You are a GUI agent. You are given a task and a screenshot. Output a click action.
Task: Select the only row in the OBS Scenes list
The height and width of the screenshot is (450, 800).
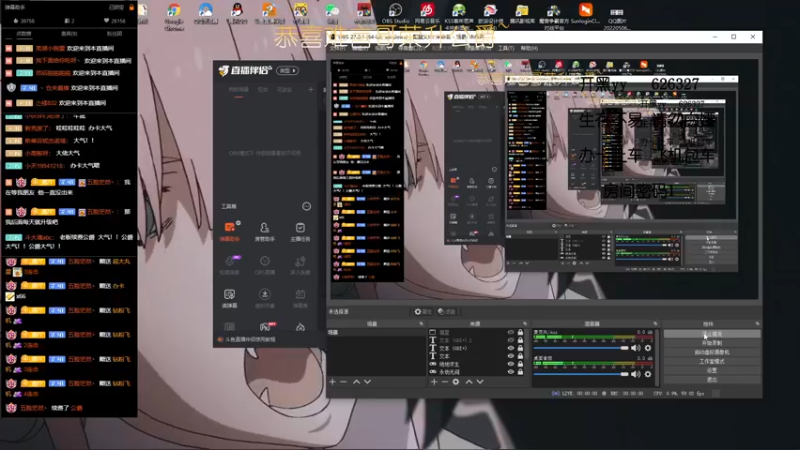click(x=376, y=332)
